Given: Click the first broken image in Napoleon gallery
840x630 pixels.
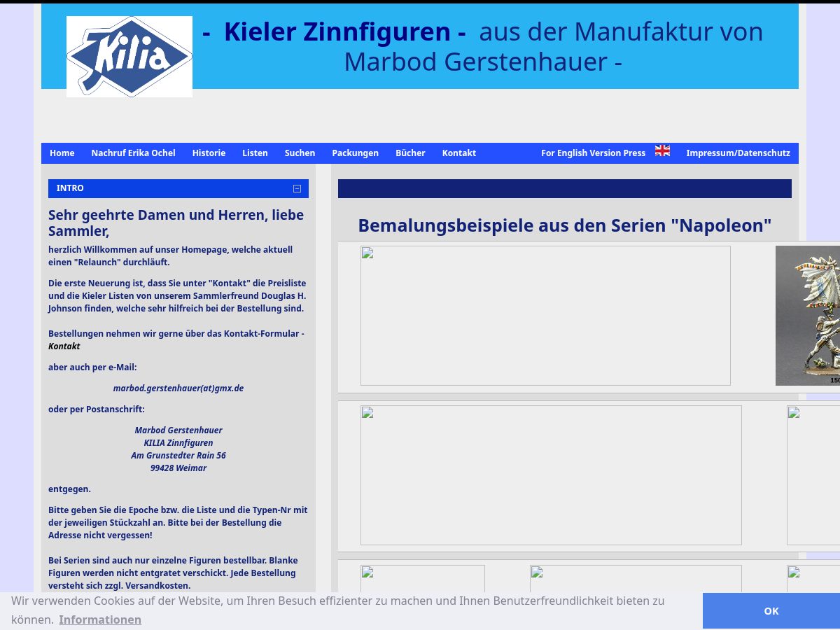Looking at the screenshot, I should coord(545,316).
